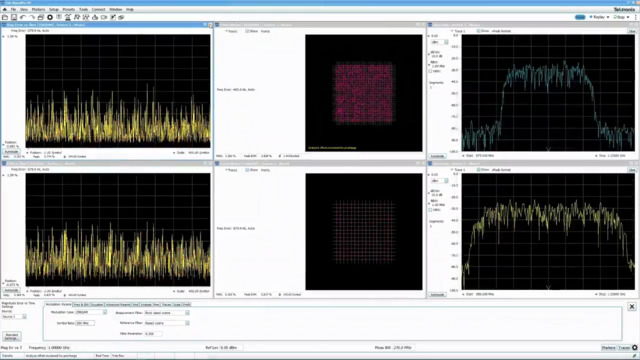The height and width of the screenshot is (360, 640).
Task: Open the Trace 1 selector in upper spectrum
Action: (x=458, y=31)
